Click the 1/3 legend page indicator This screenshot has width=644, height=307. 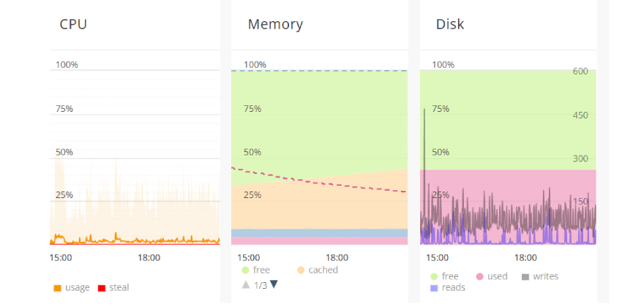click(261, 285)
